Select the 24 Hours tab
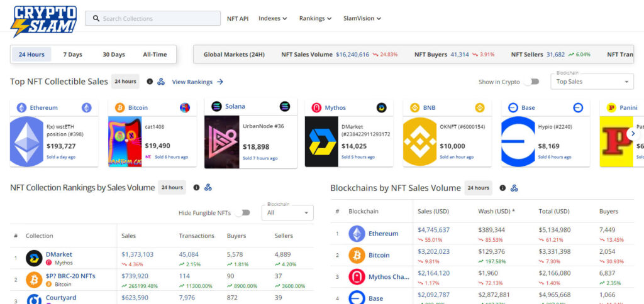The image size is (644, 304). click(x=31, y=55)
